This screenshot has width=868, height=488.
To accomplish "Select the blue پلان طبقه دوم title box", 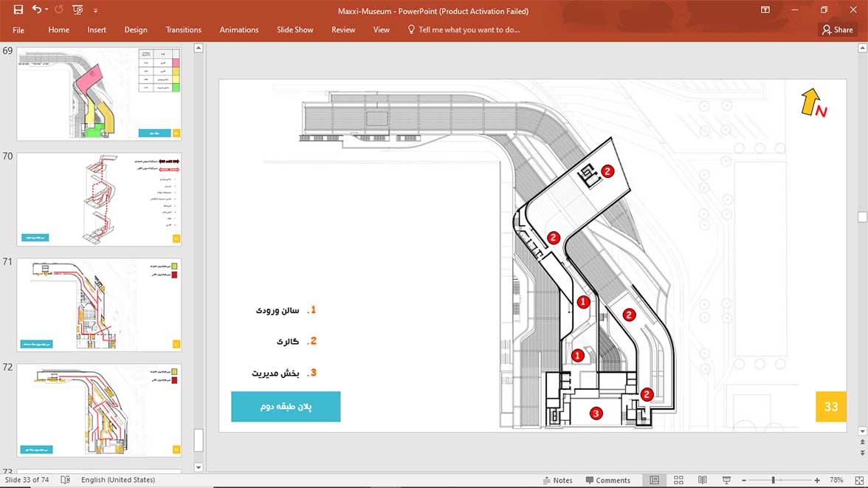I will click(x=286, y=407).
